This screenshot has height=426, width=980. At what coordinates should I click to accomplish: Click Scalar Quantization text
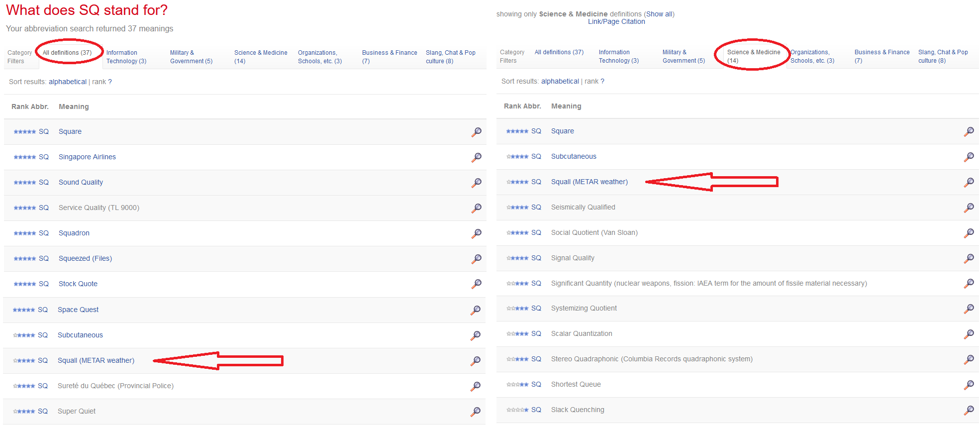click(x=582, y=333)
